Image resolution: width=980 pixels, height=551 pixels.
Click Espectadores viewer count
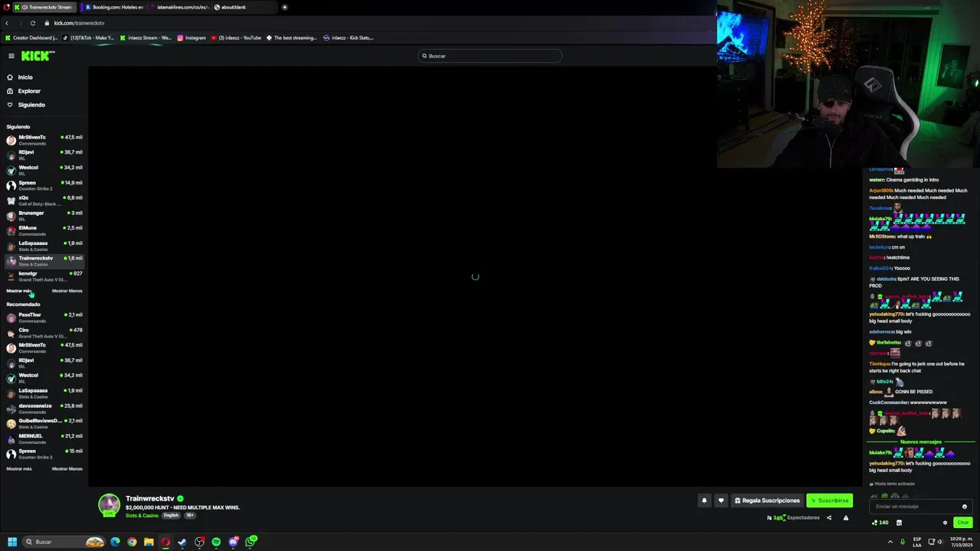point(793,518)
